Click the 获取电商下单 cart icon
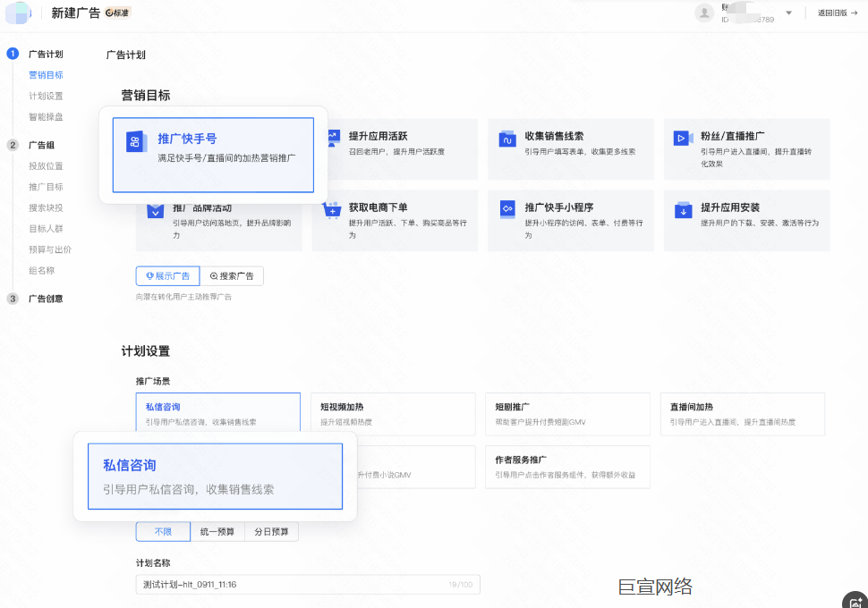Viewport: 868px width, 608px height. click(332, 210)
